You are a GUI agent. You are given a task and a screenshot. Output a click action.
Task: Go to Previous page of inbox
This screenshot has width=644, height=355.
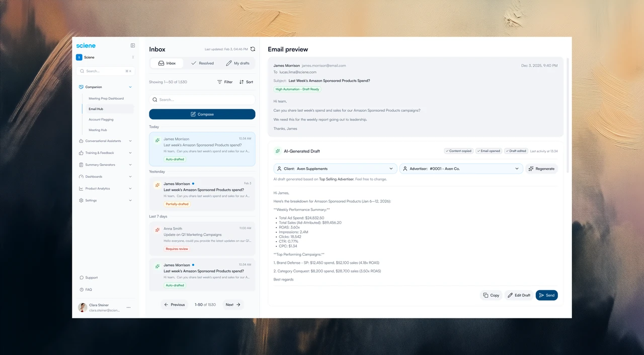[175, 305]
